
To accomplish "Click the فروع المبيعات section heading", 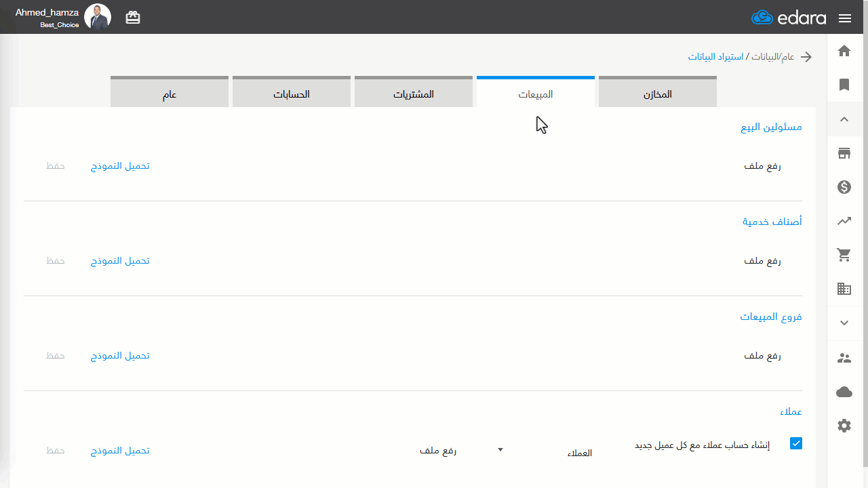I will 771,317.
